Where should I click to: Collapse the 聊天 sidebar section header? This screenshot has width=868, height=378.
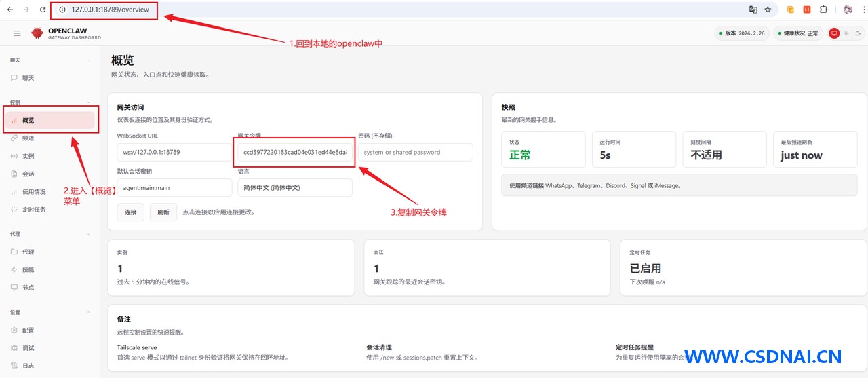tap(51, 60)
